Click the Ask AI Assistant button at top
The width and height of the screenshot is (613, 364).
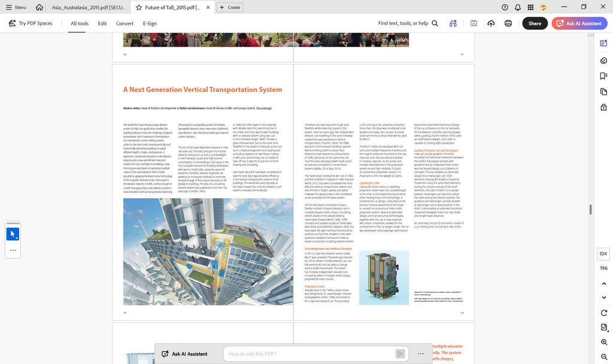coord(579,23)
